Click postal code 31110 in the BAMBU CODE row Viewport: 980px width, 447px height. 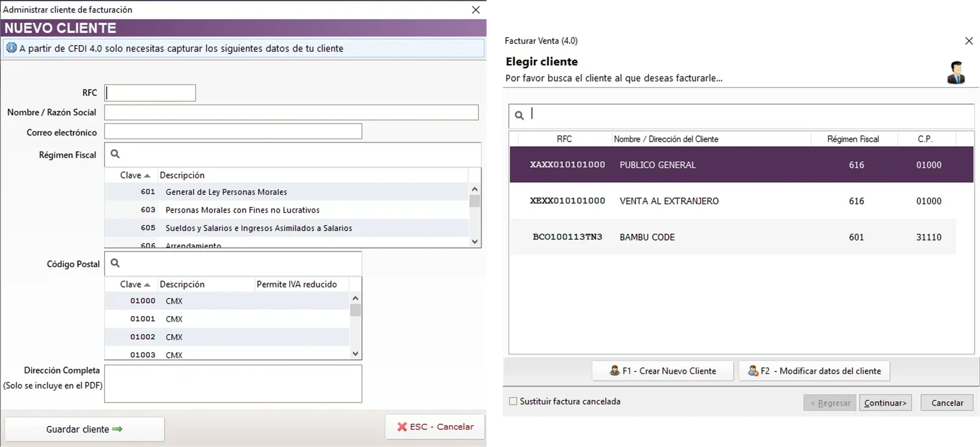click(x=929, y=237)
